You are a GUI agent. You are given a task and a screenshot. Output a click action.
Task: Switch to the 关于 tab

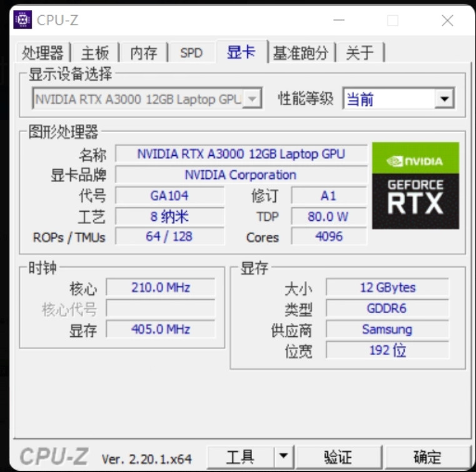(x=360, y=53)
